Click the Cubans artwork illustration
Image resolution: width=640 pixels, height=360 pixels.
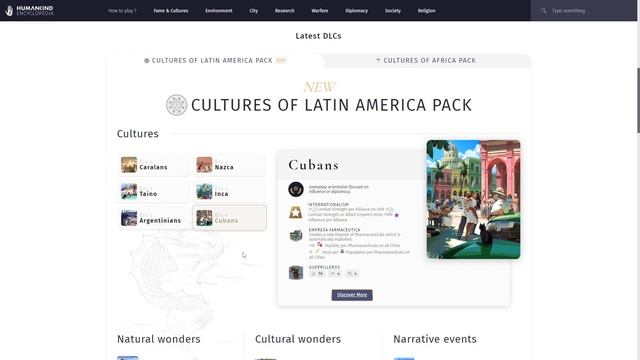473,199
